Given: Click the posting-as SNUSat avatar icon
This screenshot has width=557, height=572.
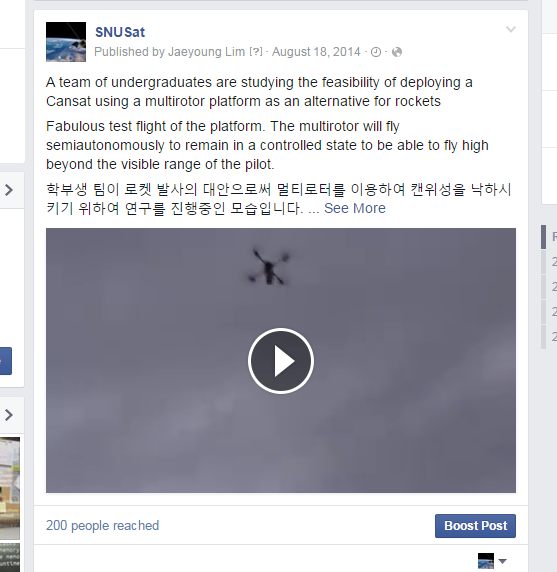Looking at the screenshot, I should click(486, 561).
